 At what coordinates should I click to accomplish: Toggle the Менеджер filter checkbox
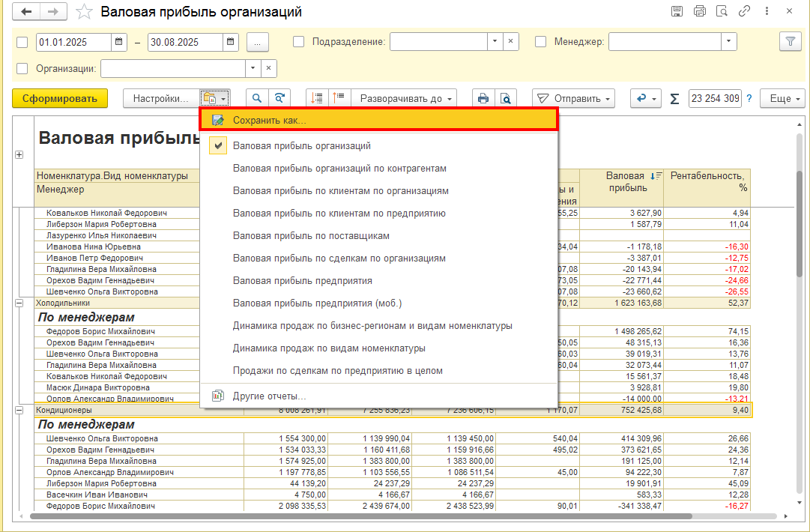540,42
